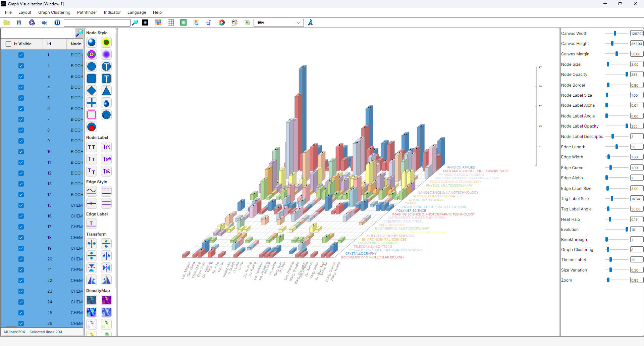644x346 pixels.
Task: Open the font dropdown in the toolbar
Action: coord(298,22)
